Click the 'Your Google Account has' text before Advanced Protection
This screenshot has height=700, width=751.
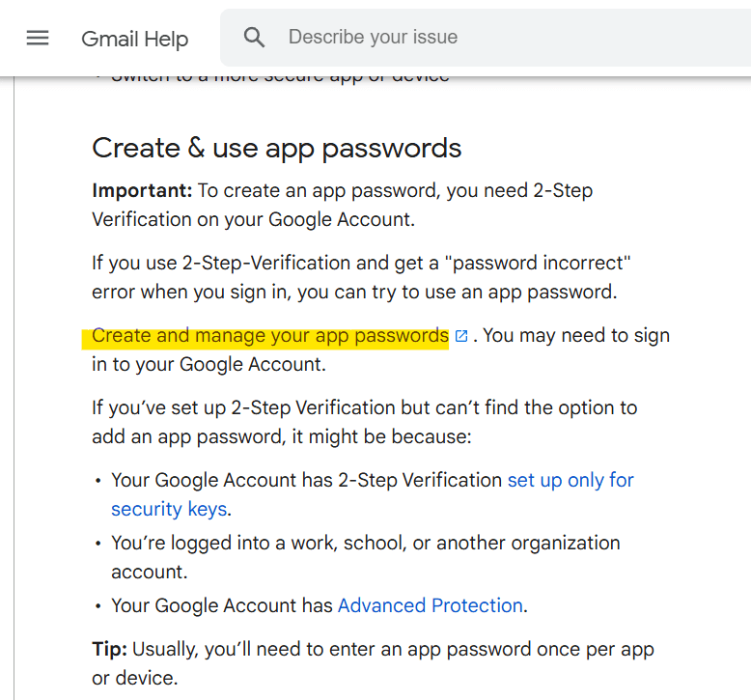tap(222, 605)
